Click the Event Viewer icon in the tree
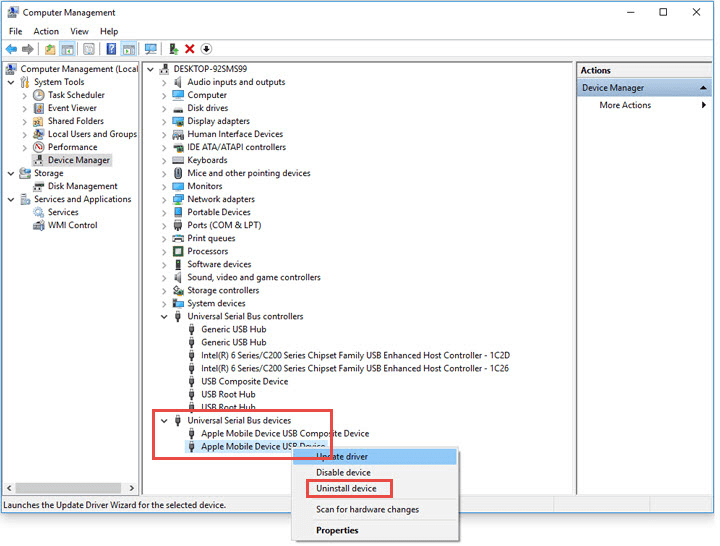This screenshot has width=720, height=546. tap(39, 108)
